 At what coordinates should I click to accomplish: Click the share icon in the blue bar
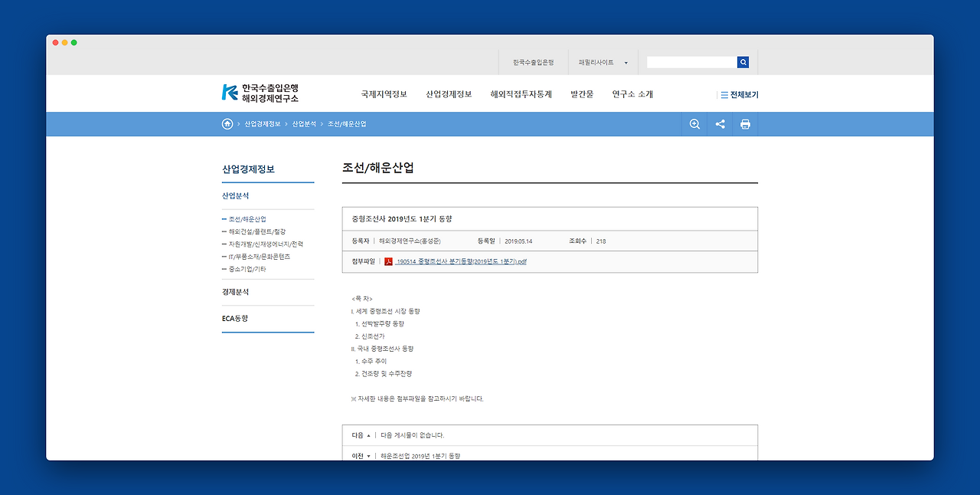click(720, 124)
